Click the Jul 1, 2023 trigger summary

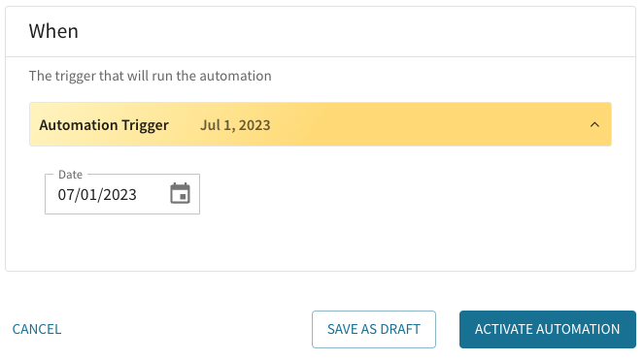235,125
